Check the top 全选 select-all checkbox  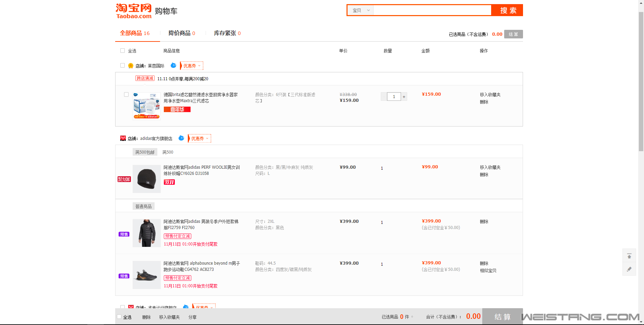(122, 50)
